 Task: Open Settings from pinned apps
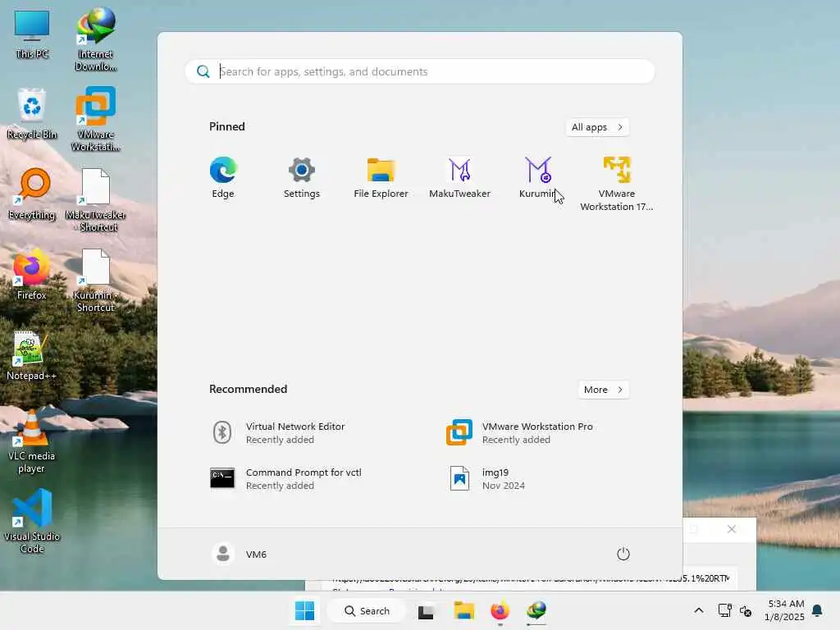302,178
